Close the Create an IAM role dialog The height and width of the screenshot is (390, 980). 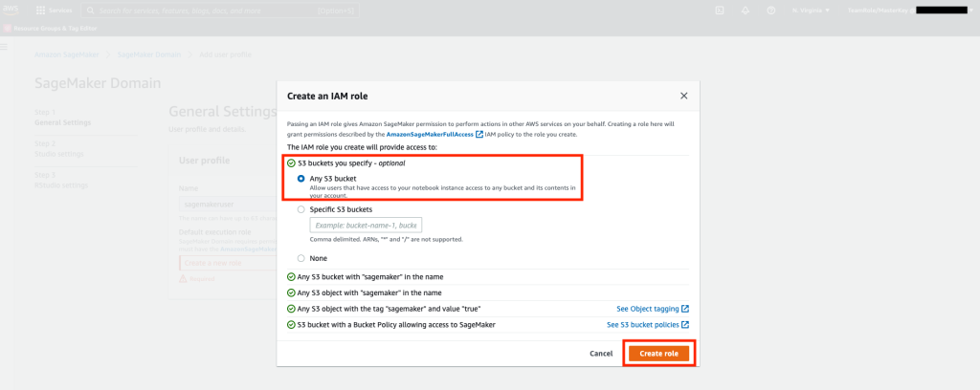[x=683, y=96]
